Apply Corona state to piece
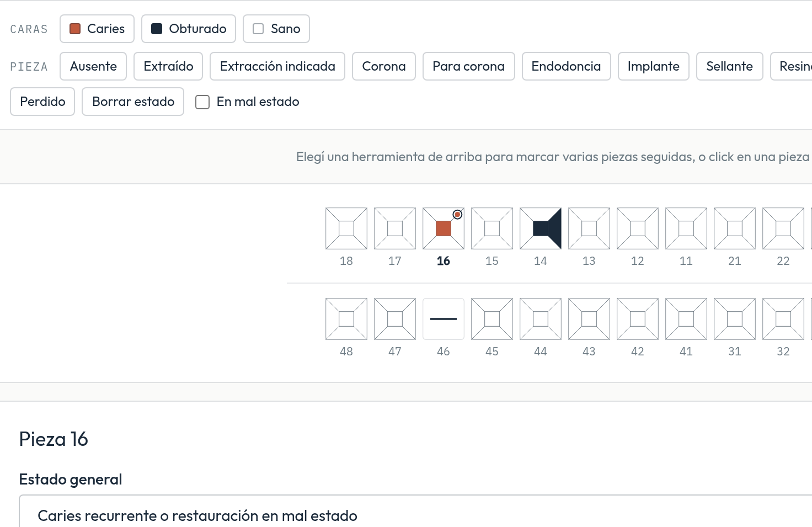 coord(384,66)
